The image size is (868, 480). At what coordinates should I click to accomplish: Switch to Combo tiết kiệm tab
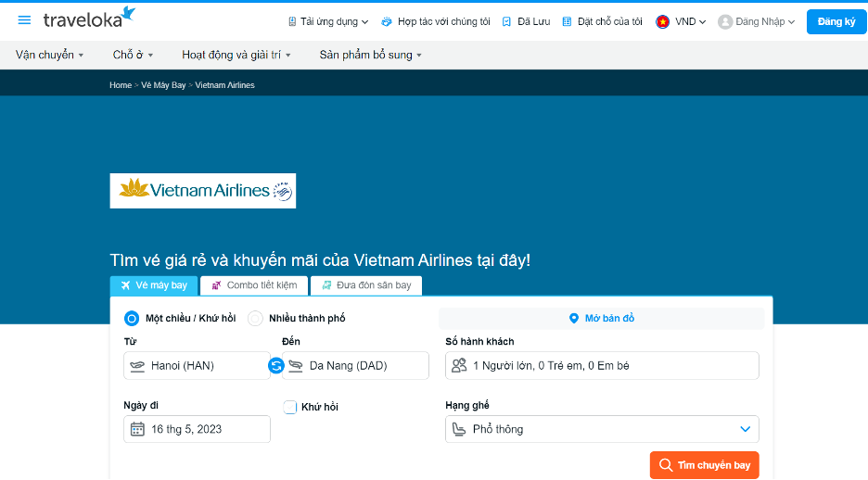click(x=254, y=285)
